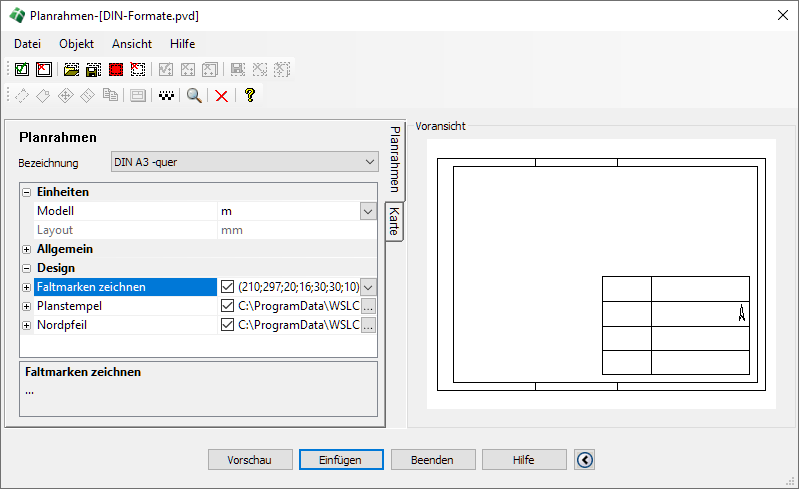Click the green checkmark frame toolbar icon
Image resolution: width=799 pixels, height=489 pixels.
coord(21,70)
